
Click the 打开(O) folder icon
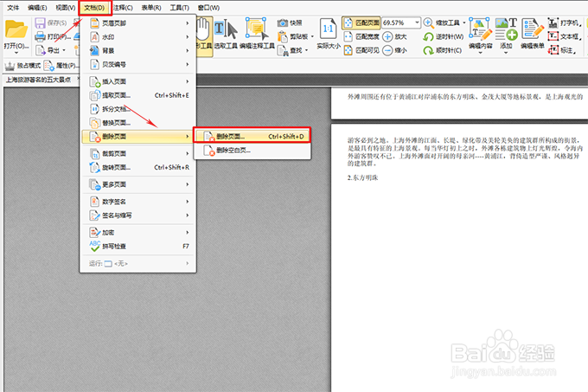pyautogui.click(x=16, y=29)
